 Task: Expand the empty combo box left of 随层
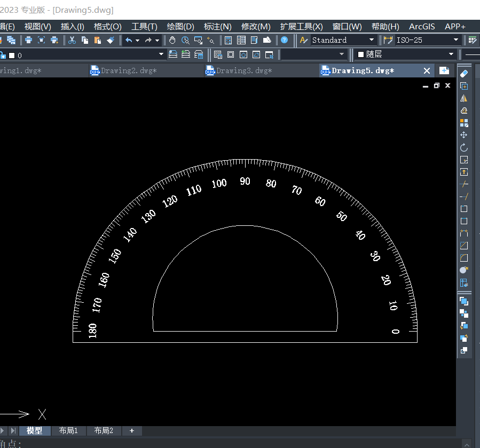coord(342,54)
